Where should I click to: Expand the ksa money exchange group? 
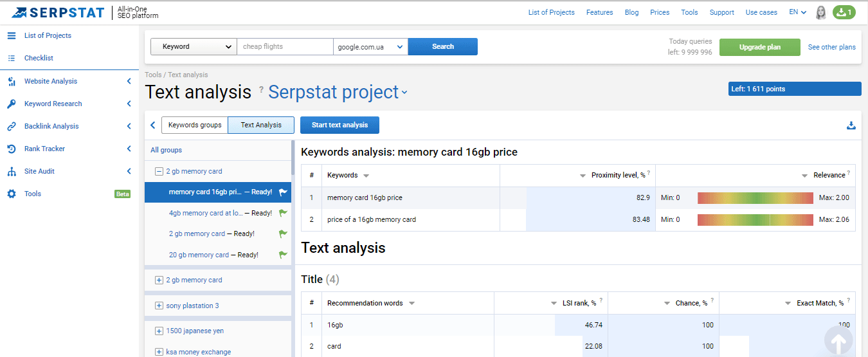(159, 352)
